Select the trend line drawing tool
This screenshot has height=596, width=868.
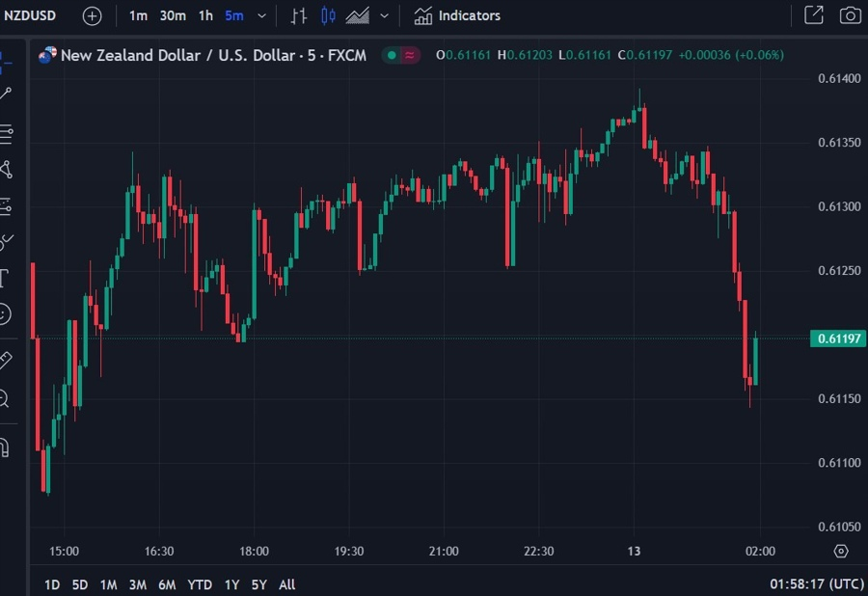click(x=6, y=94)
